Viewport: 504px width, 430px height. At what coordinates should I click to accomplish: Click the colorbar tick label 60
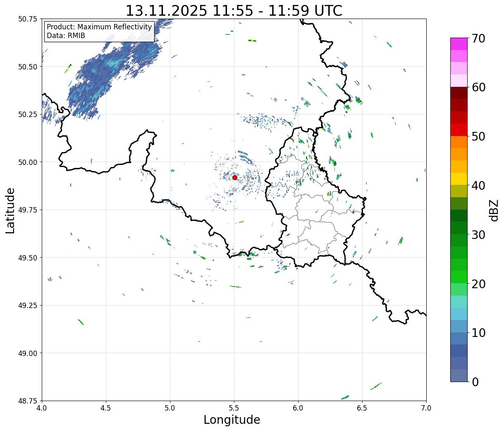pyautogui.click(x=478, y=87)
